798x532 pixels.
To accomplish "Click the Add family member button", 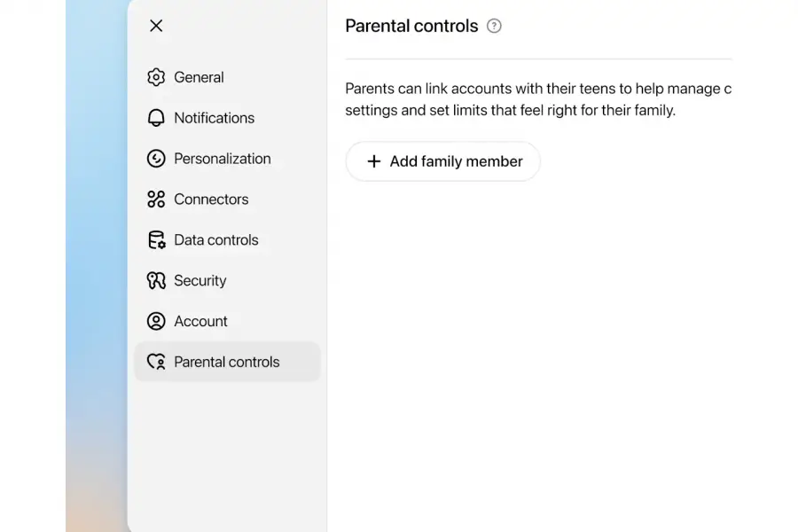I will pos(443,161).
